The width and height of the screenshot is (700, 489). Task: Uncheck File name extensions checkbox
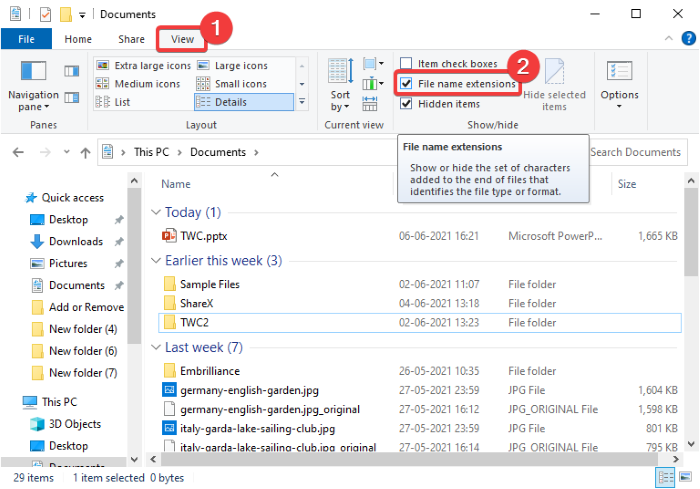pos(407,84)
